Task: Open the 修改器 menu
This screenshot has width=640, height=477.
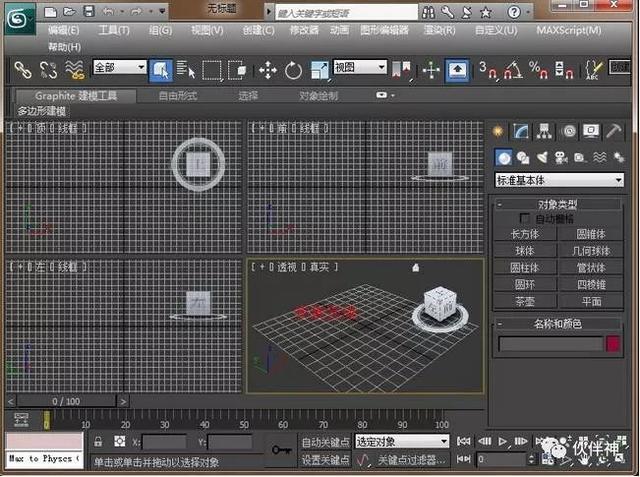Action: coord(303,30)
